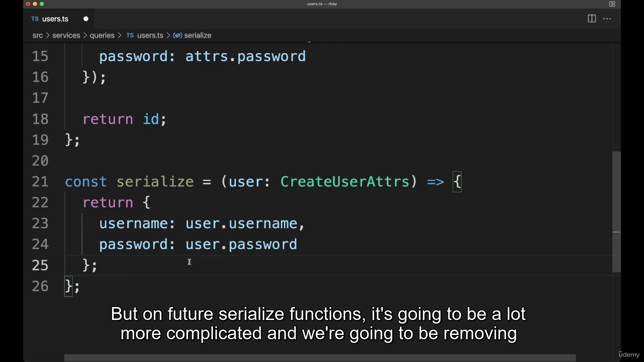Click users.ts in the breadcrumb path
The height and width of the screenshot is (362, 644).
click(x=150, y=36)
